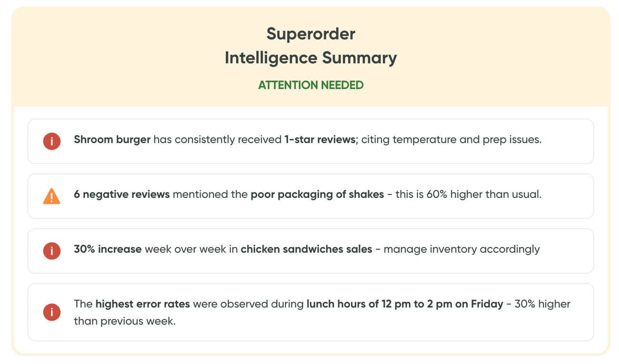Click the 'ATTENTION NEEDED' green label
This screenshot has height=364, width=619.
tap(311, 85)
